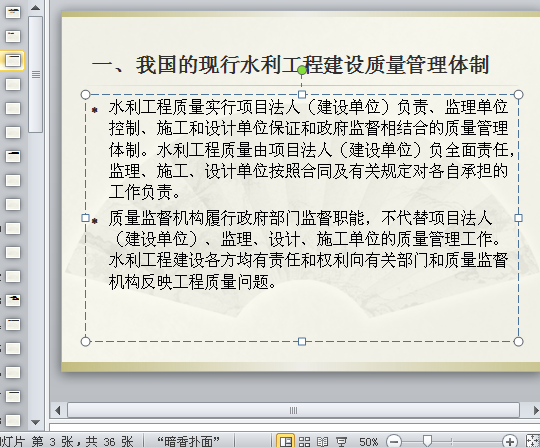Screen dimensions: 540x447
Task: Click the 50% zoom level indicator
Action: (368, 441)
